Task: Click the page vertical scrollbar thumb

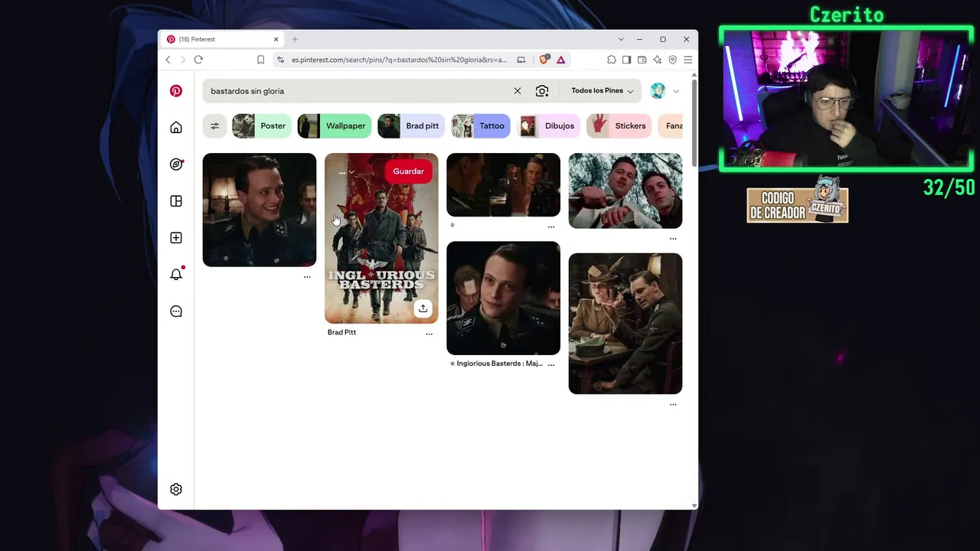Action: (x=694, y=122)
